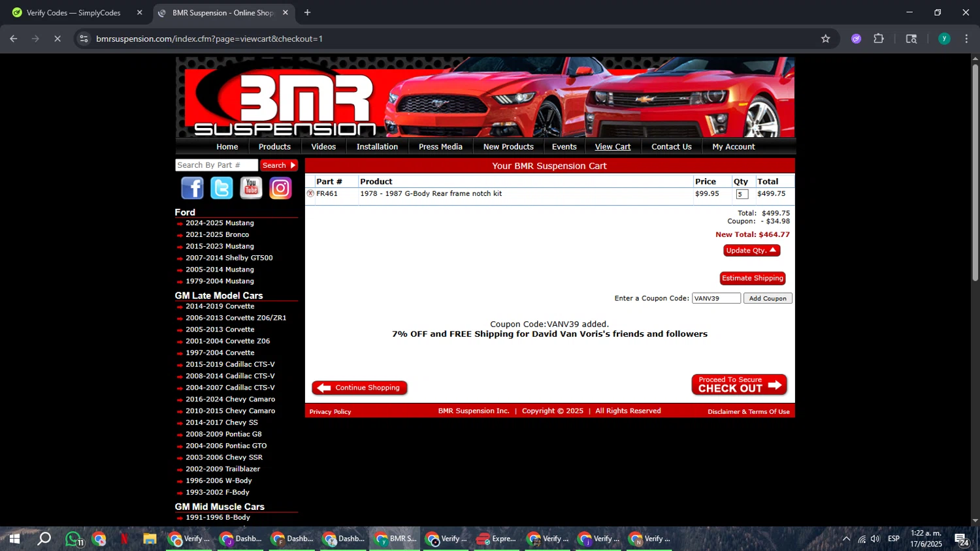The image size is (980, 551).
Task: Open the Chrome profile avatar
Action: tap(944, 39)
